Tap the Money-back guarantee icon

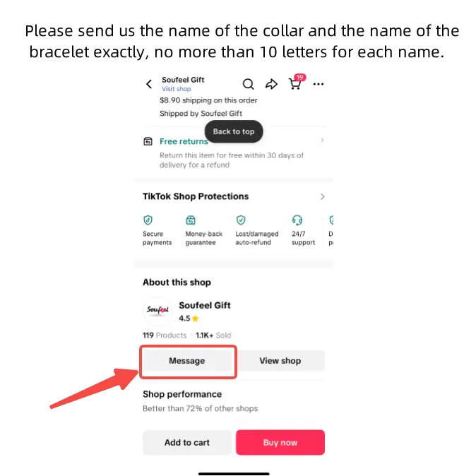tap(191, 220)
